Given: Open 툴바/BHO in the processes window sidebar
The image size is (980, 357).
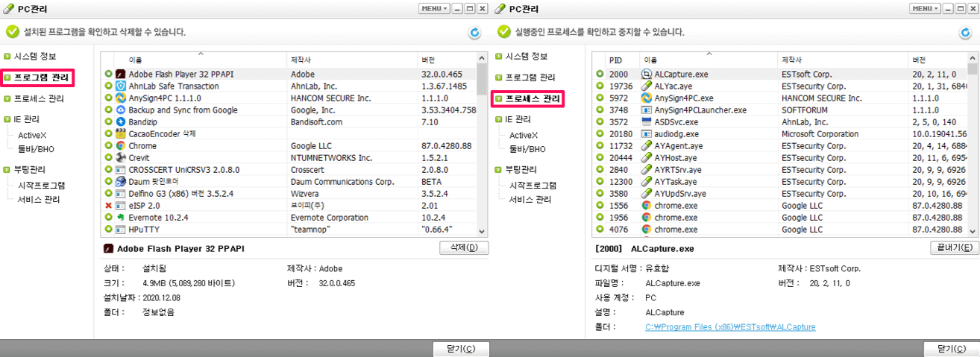Looking at the screenshot, I should (x=527, y=149).
